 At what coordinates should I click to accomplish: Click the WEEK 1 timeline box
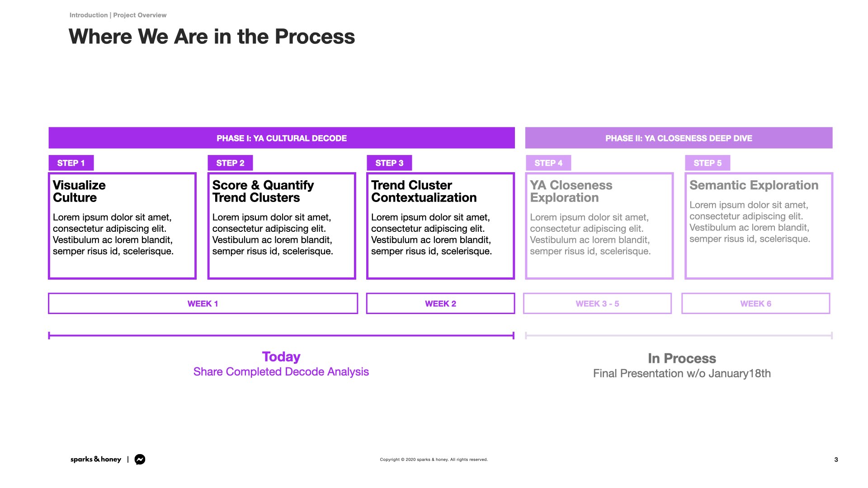tap(203, 304)
